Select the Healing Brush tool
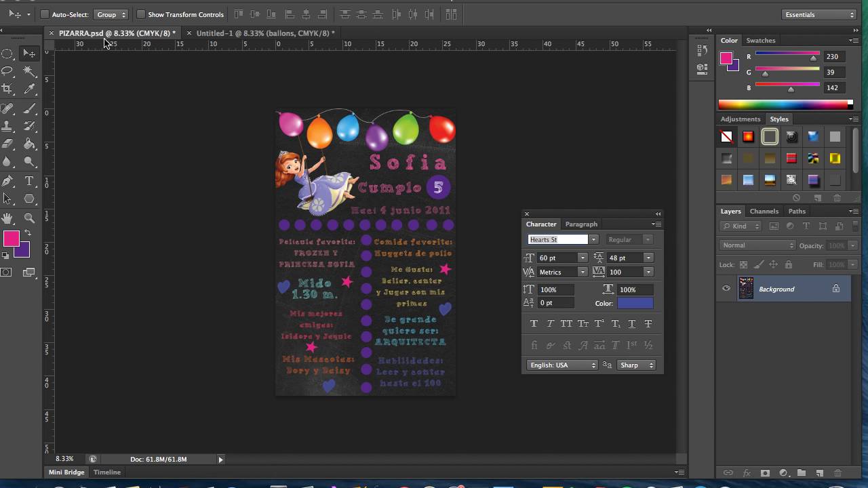 [7, 108]
